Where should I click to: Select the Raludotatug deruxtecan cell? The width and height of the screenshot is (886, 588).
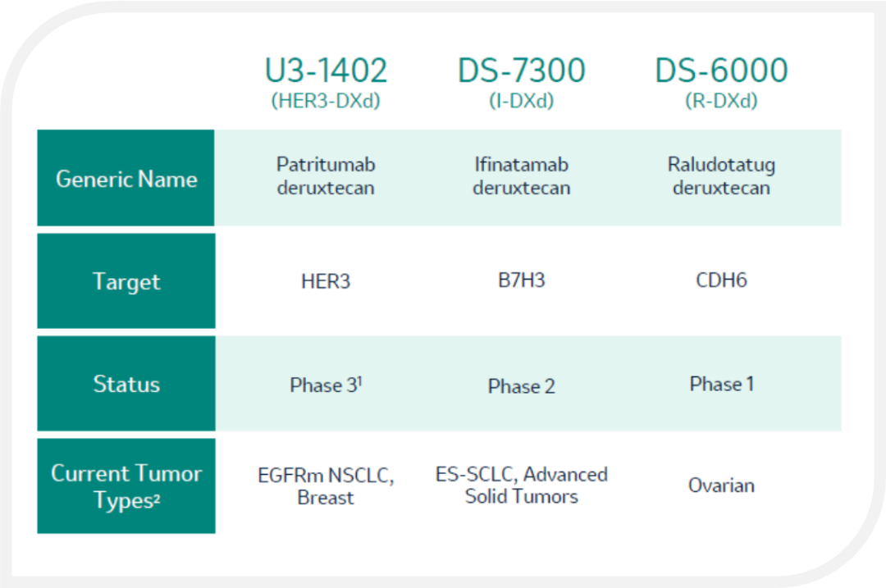[721, 176]
